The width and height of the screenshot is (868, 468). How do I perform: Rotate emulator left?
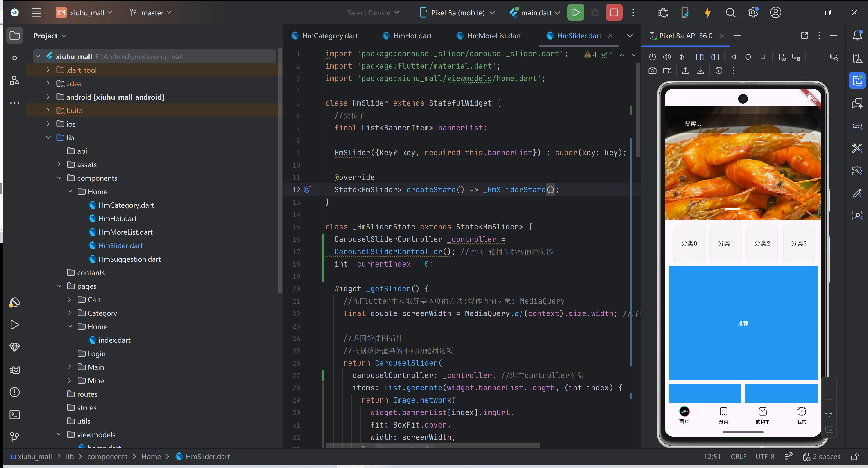[700, 57]
